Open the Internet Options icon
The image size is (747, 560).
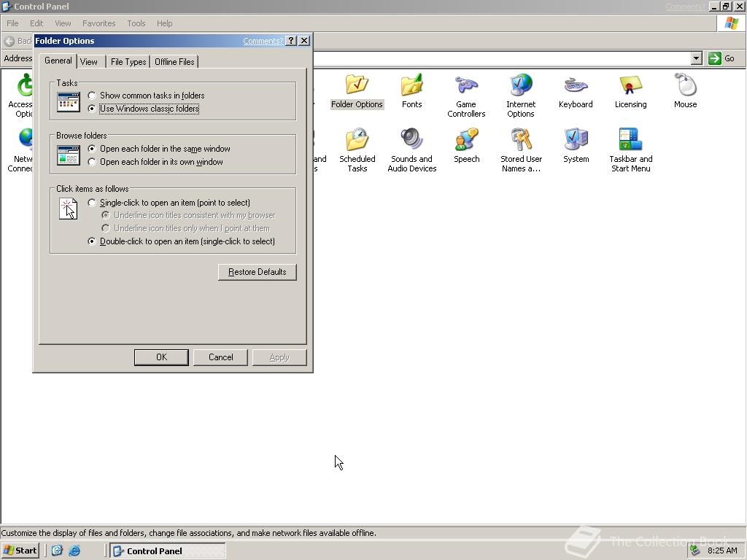[521, 96]
